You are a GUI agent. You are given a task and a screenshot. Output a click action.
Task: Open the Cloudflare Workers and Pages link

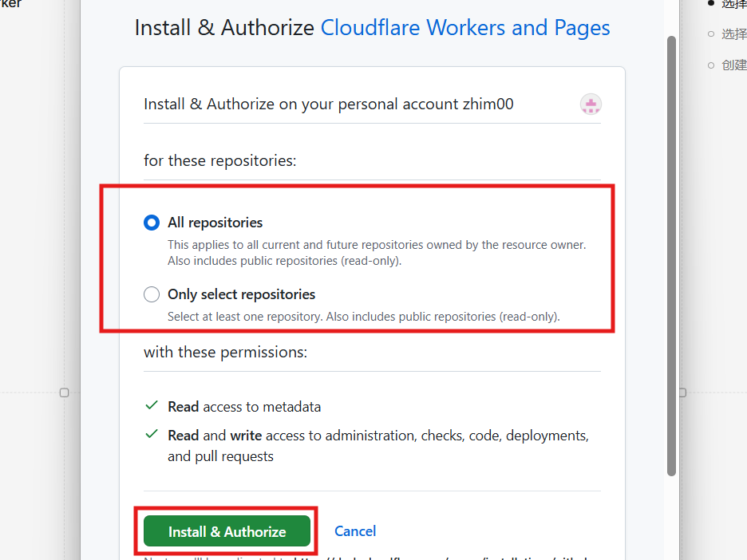point(465,28)
